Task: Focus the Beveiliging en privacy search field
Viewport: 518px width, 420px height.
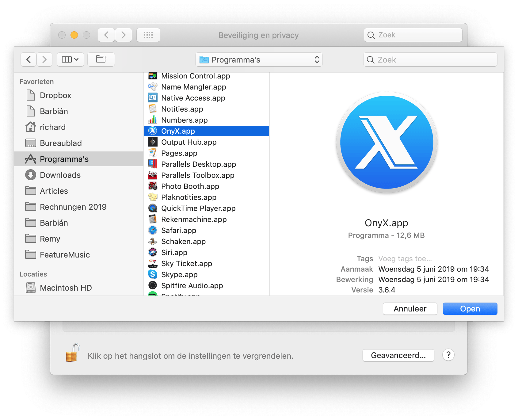Action: tap(413, 35)
